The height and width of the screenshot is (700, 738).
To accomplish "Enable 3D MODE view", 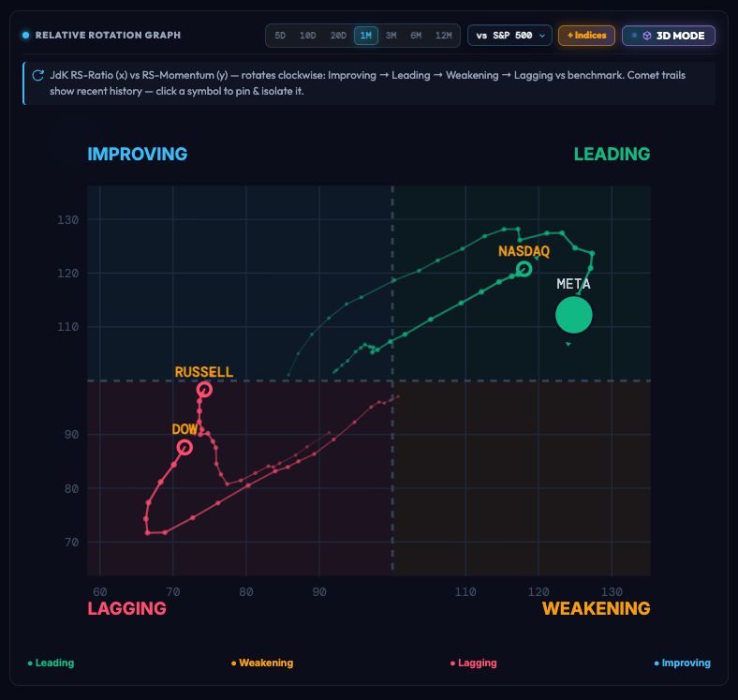I will [669, 36].
